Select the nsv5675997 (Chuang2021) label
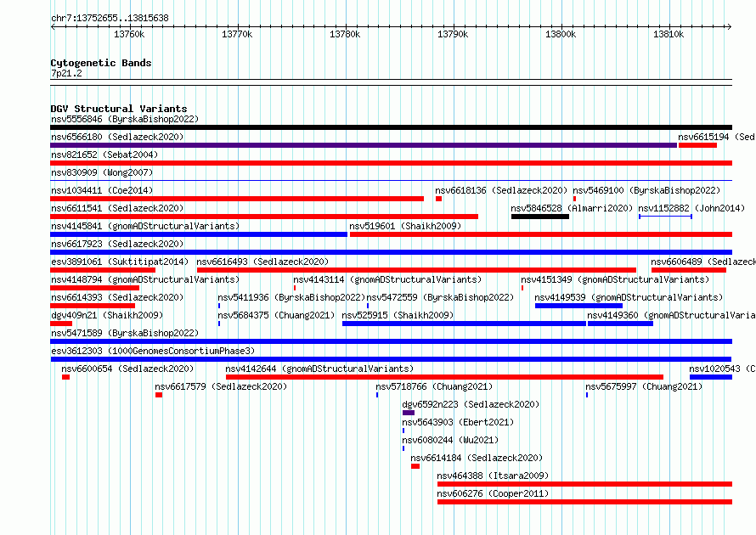 [x=644, y=386]
